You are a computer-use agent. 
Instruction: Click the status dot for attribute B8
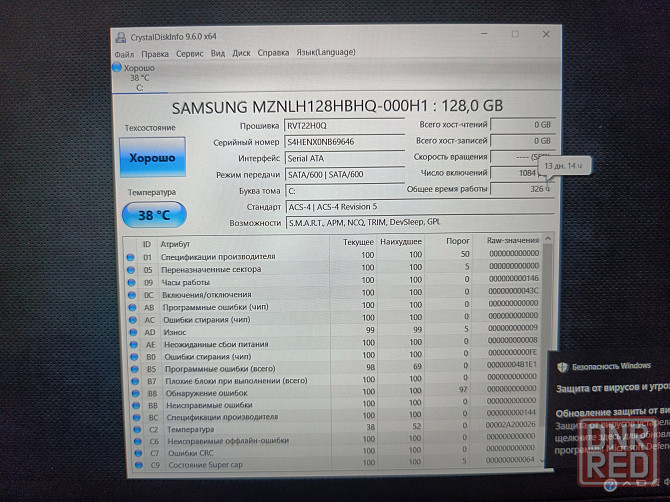point(135,393)
